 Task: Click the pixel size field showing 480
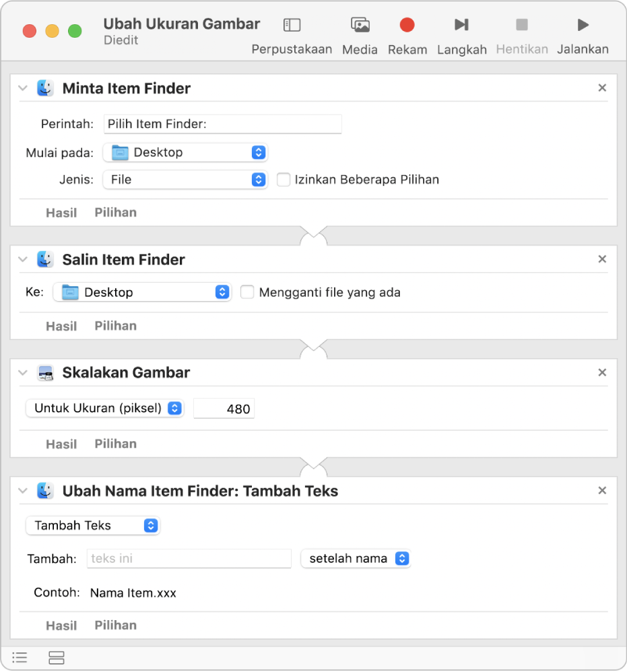coord(224,409)
